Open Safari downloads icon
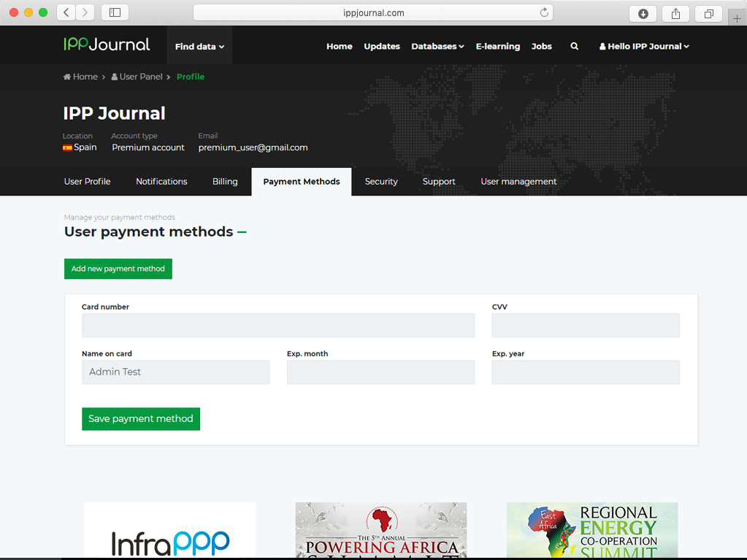Viewport: 747px width, 560px height. (643, 13)
